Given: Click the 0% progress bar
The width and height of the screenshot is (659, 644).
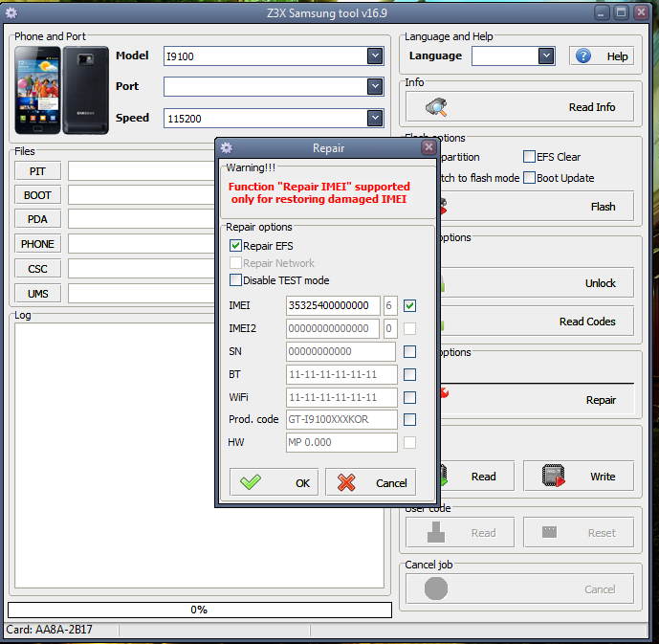Looking at the screenshot, I should click(x=200, y=610).
